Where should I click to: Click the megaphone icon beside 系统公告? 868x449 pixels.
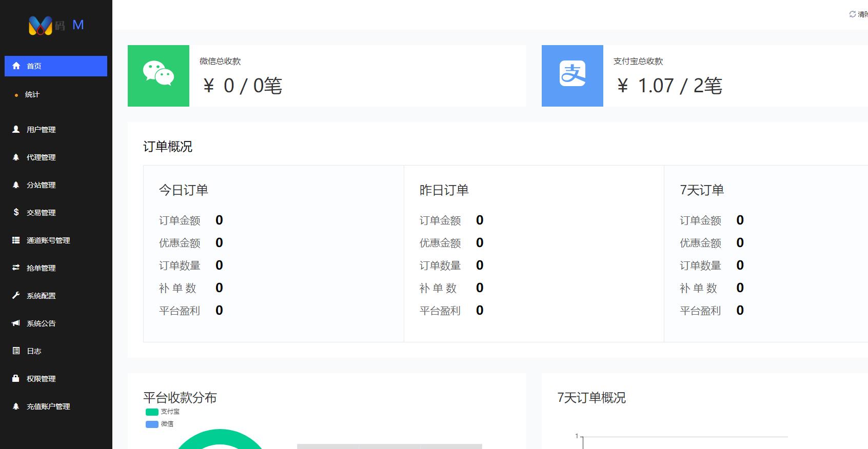(16, 323)
